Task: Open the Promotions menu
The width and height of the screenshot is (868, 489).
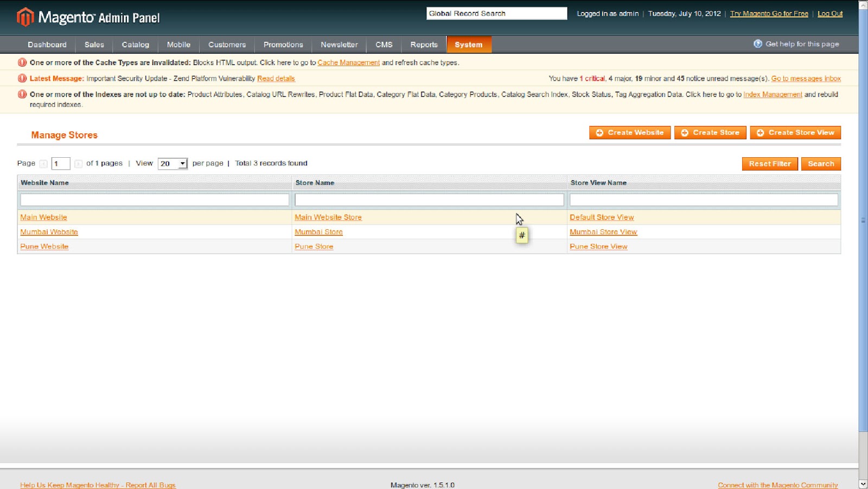Action: pyautogui.click(x=283, y=44)
